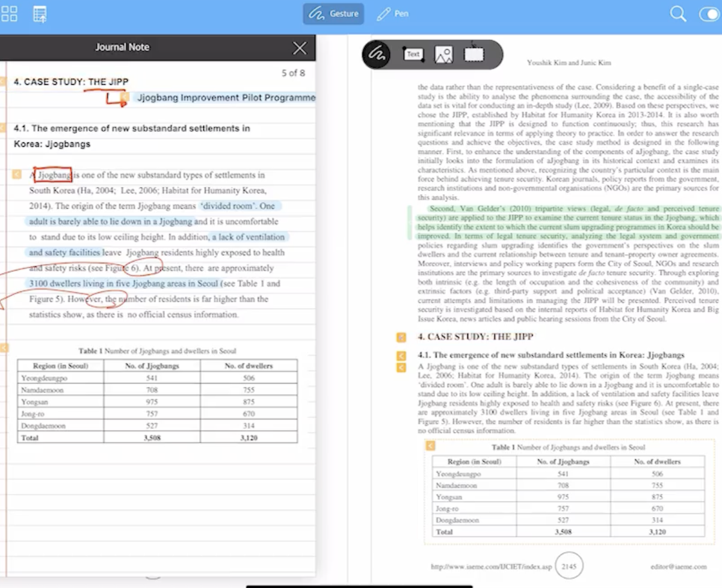
Task: Click 'No. of Jjogbangs' header in Journal Note table
Action: tap(152, 366)
